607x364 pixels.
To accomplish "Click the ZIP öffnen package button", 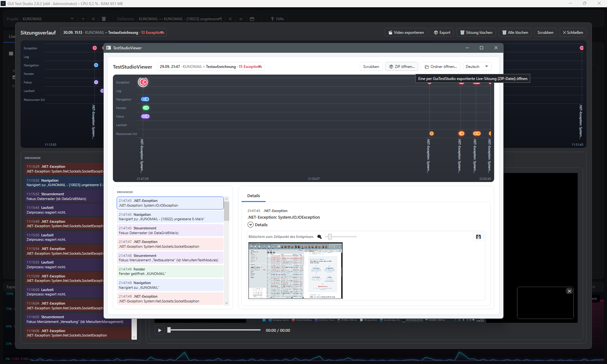I will (x=402, y=67).
